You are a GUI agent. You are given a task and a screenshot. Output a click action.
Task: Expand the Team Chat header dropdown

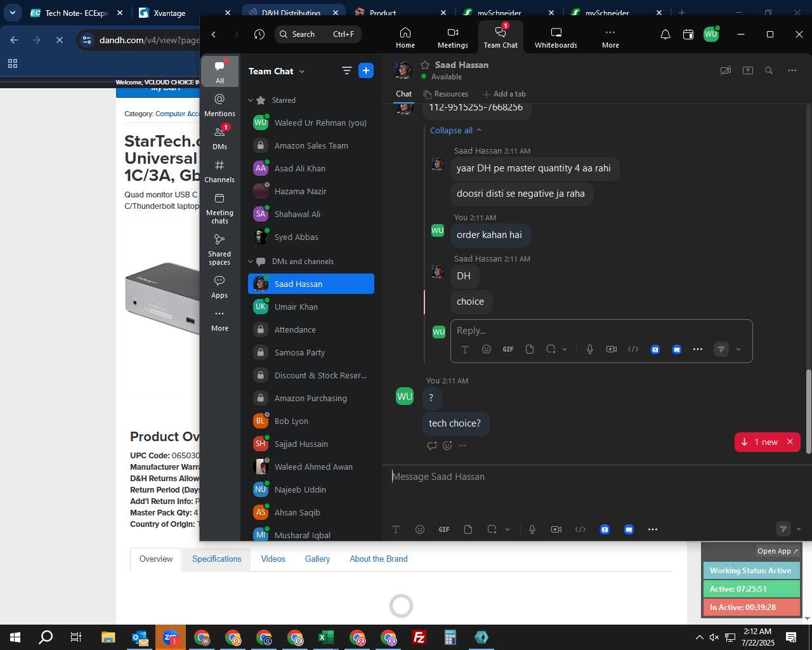pos(302,72)
